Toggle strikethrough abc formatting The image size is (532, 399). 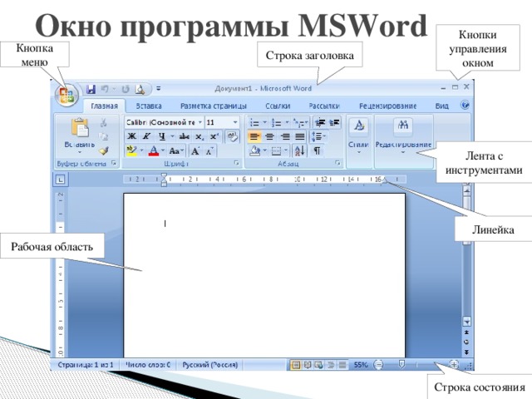click(185, 136)
